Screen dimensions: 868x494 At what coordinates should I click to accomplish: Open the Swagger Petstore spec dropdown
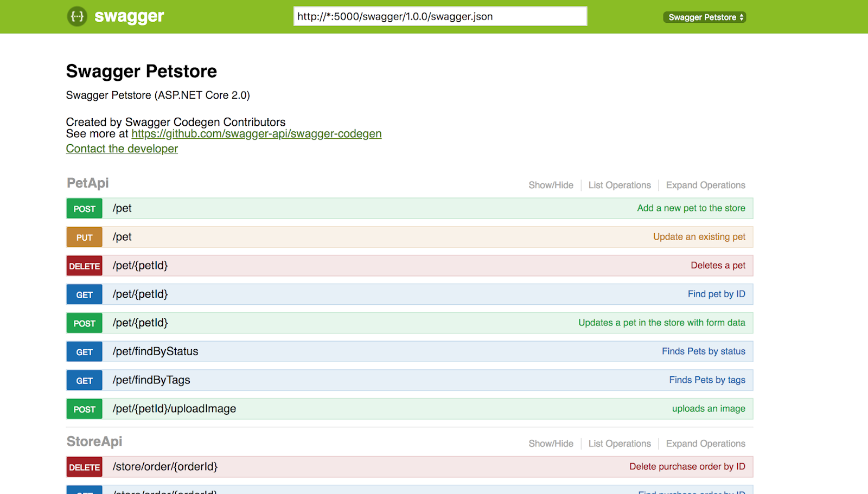[705, 17]
